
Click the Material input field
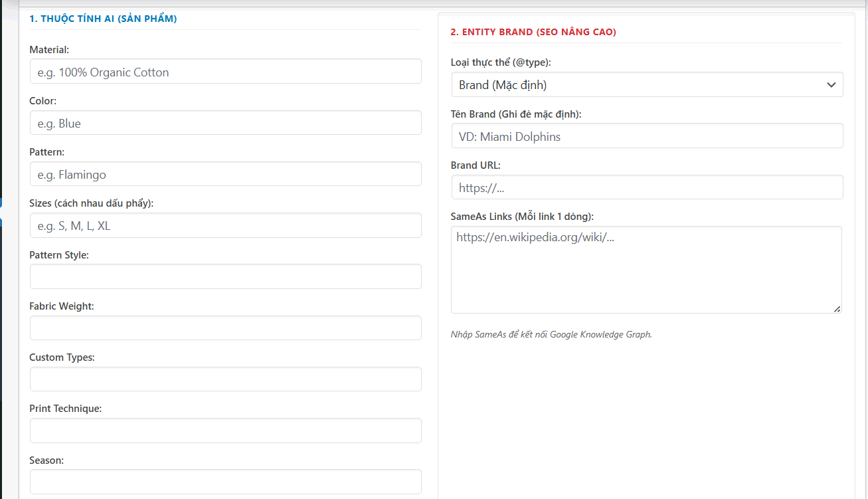225,72
